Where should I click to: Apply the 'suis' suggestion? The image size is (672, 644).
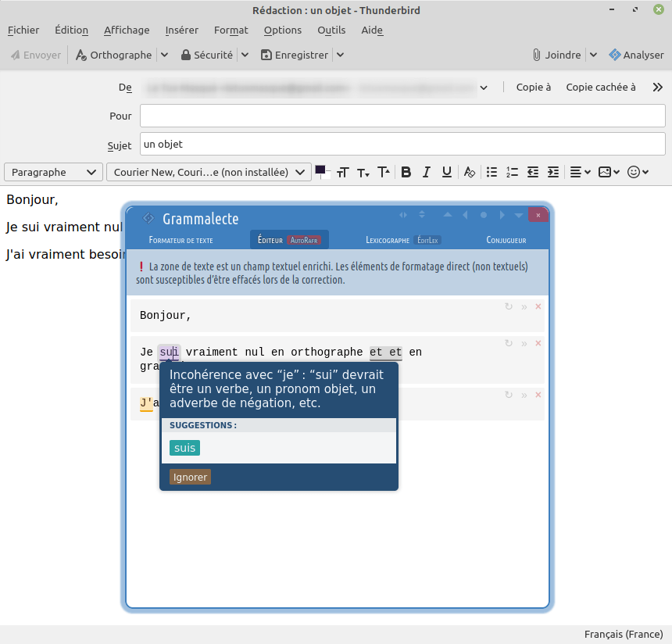(184, 448)
